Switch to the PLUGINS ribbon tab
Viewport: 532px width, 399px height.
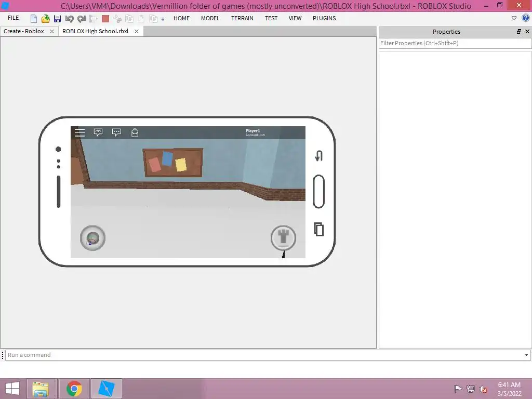tap(324, 18)
